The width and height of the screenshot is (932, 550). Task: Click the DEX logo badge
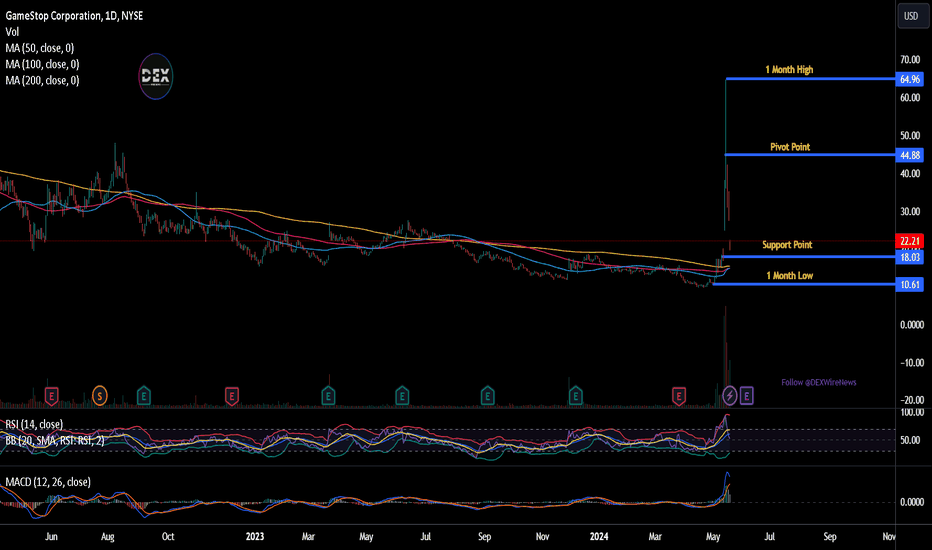pos(156,76)
